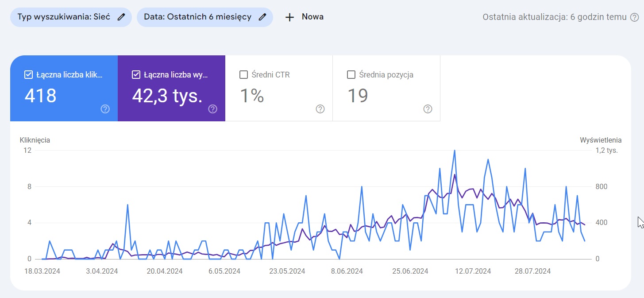Open the 'Typ wyszukiwania: Sieć' filter chip
The height and width of the screenshot is (298, 644).
pos(64,17)
